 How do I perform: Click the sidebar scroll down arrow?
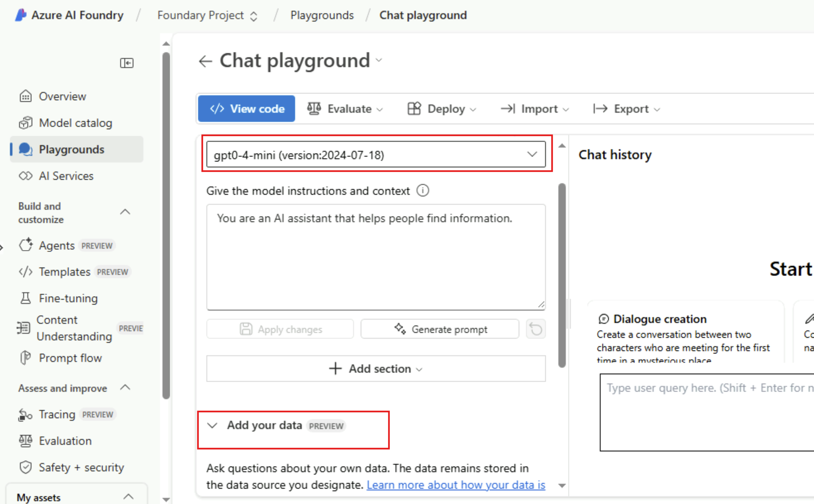pyautogui.click(x=166, y=499)
